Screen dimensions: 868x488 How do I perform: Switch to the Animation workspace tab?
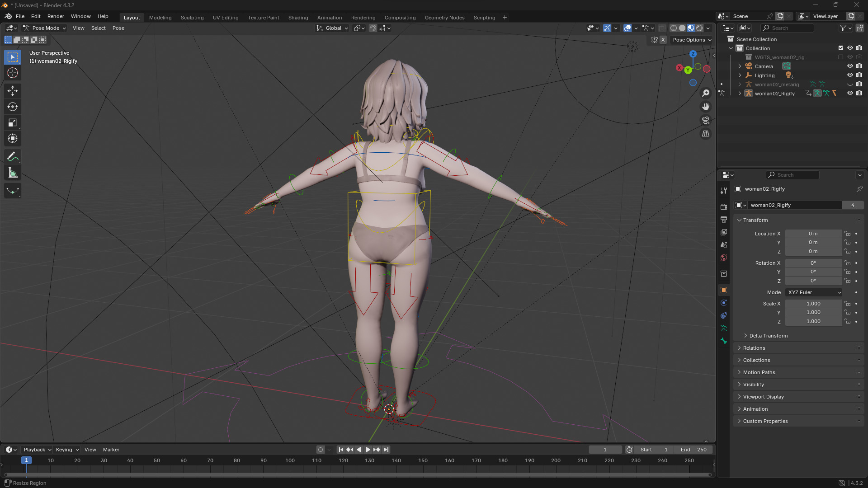[329, 18]
